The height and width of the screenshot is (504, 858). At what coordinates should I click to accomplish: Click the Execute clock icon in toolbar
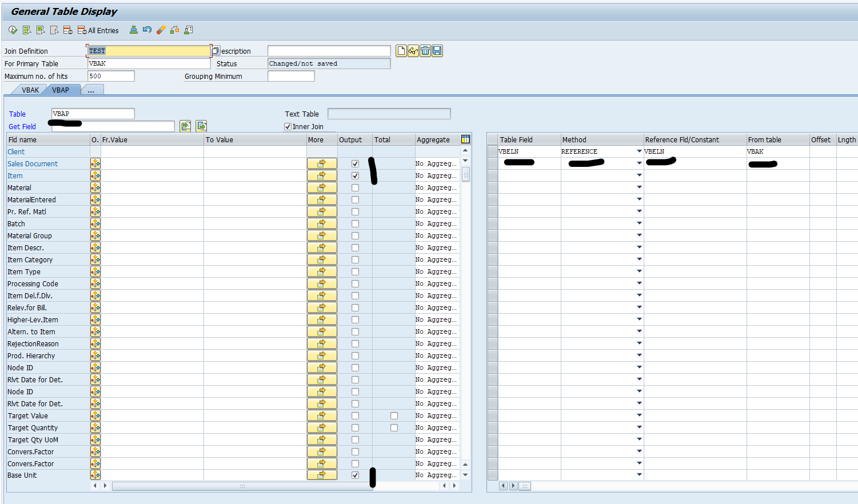pos(13,30)
